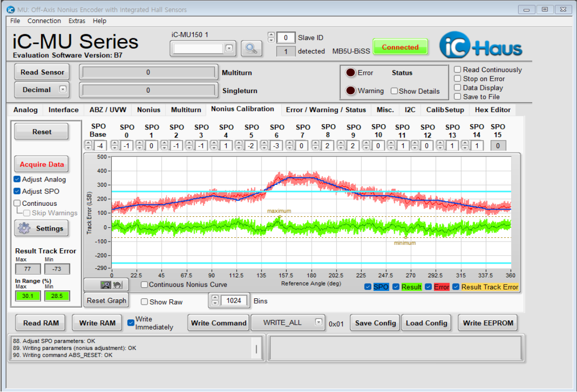This screenshot has height=392, width=577.
Task: Expand the Decimal format dropdown
Action: coord(62,90)
